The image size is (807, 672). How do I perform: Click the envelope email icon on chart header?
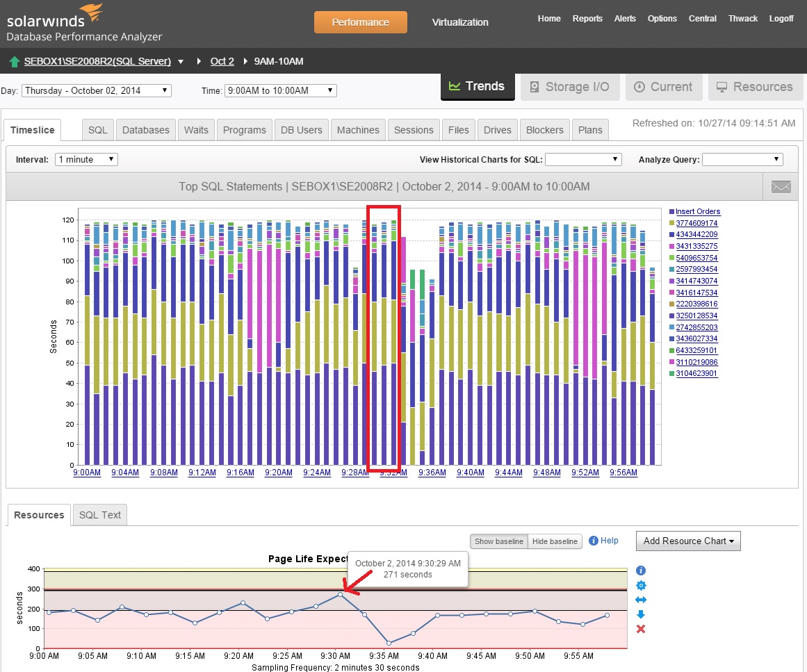coord(781,186)
